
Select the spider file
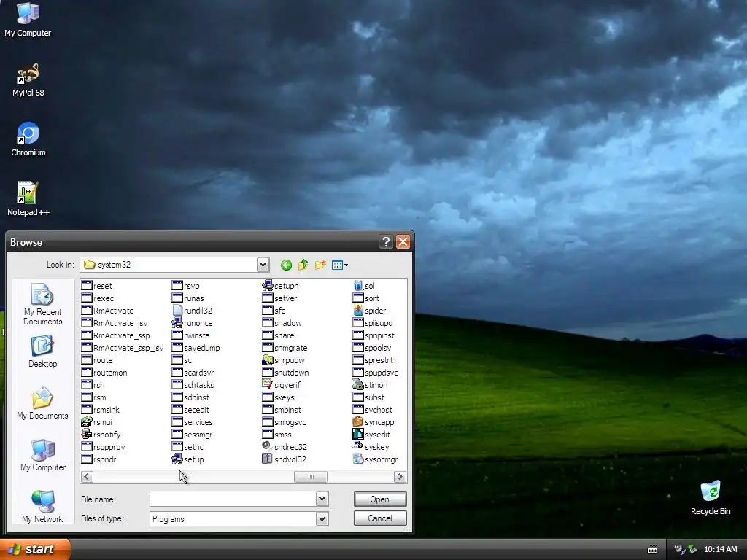[x=370, y=311]
